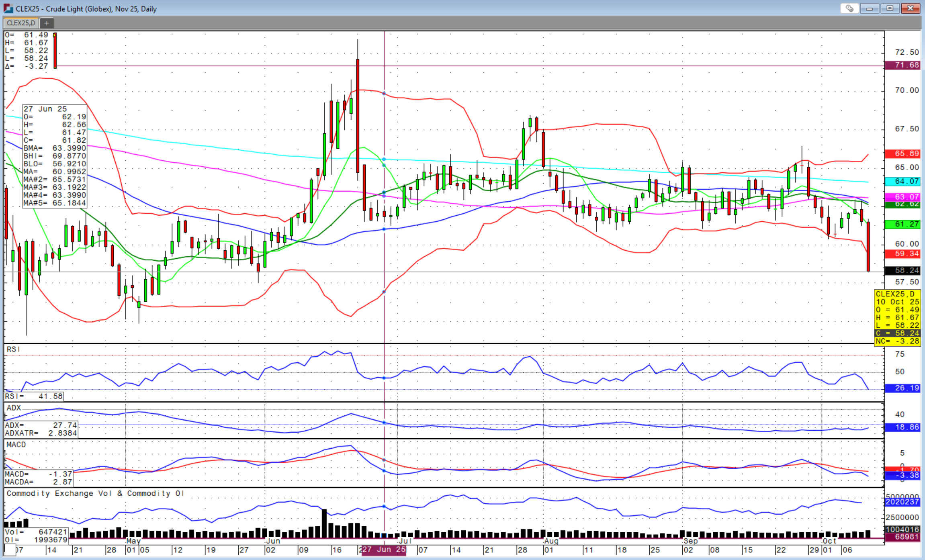This screenshot has height=560, width=925.
Task: Click the 71.68 horizontal line price tag
Action: coord(902,65)
